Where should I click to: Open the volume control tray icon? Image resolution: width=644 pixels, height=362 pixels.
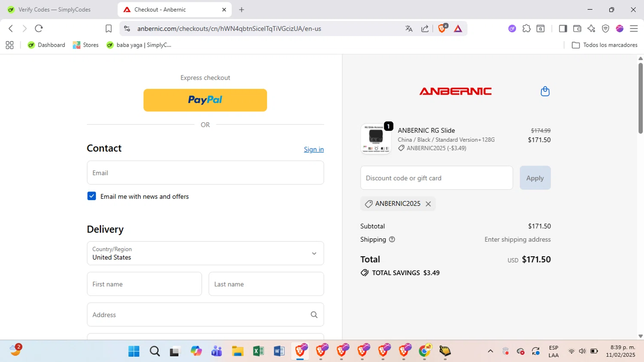(x=582, y=351)
